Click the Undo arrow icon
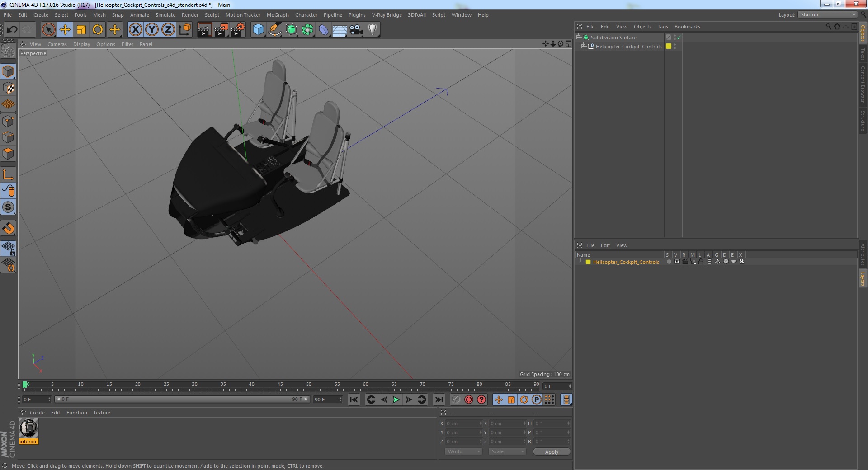 coord(12,30)
